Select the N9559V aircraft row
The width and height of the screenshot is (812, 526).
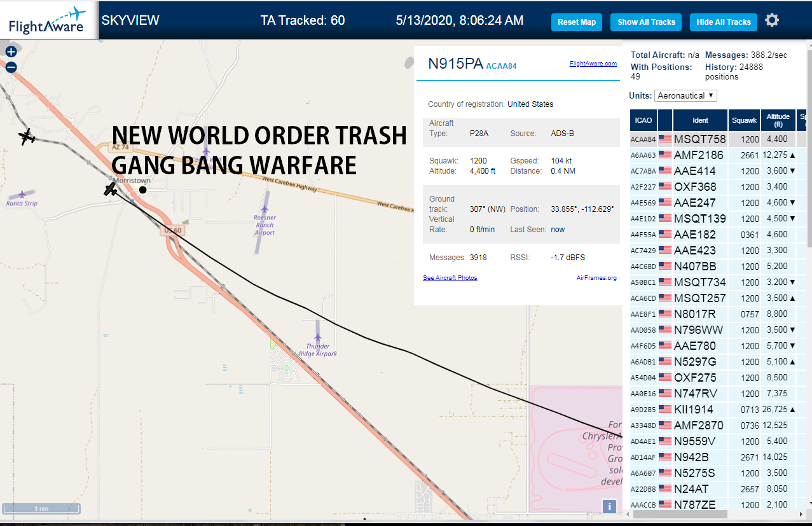pyautogui.click(x=718, y=441)
